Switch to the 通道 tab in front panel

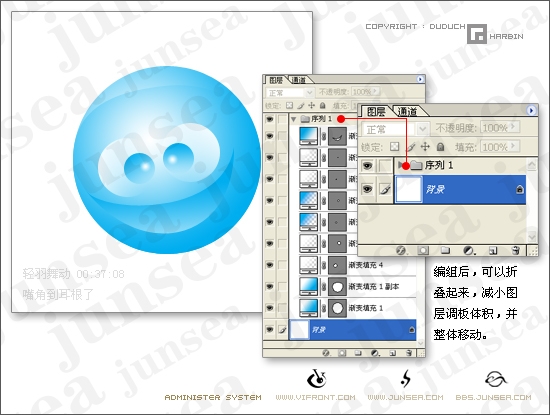point(408,112)
